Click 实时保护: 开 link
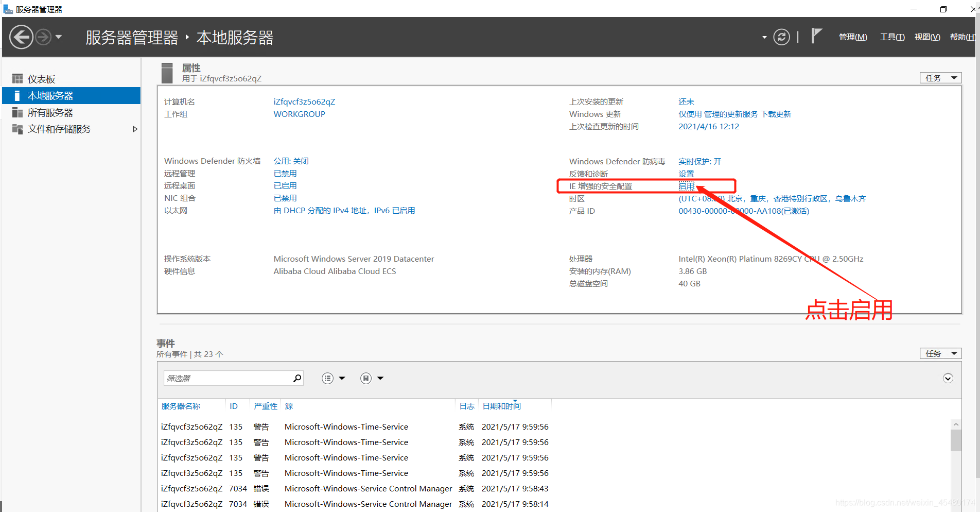The width and height of the screenshot is (980, 512). pyautogui.click(x=699, y=162)
